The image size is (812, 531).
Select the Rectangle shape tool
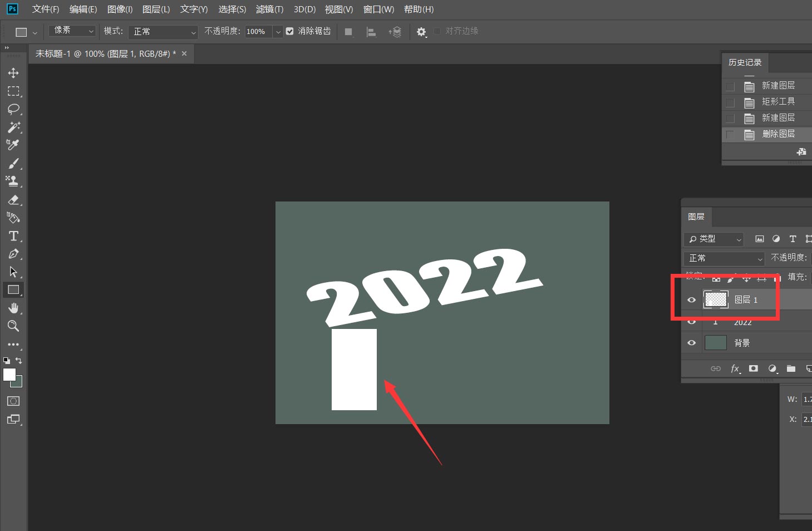[13, 289]
